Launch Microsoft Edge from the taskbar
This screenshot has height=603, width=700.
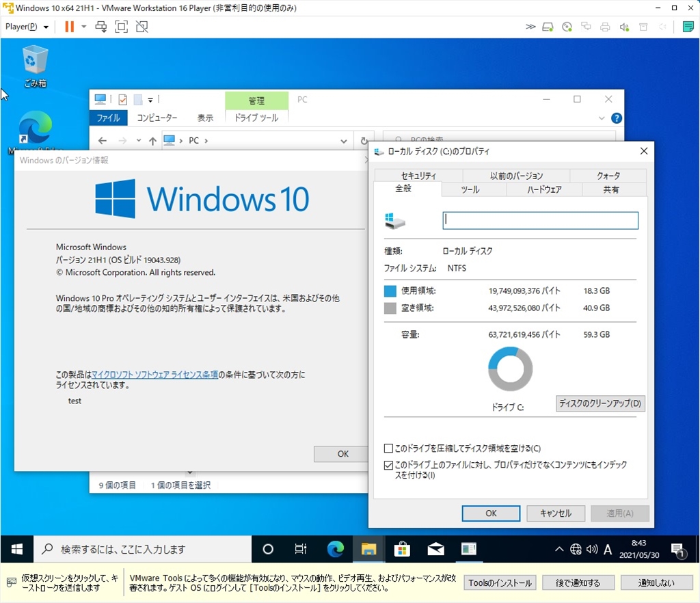click(x=335, y=549)
